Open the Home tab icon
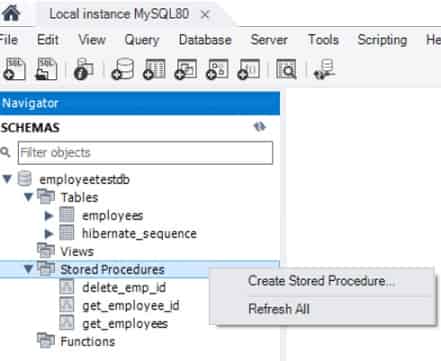Image resolution: width=441 pixels, height=361 pixels. 11,13
